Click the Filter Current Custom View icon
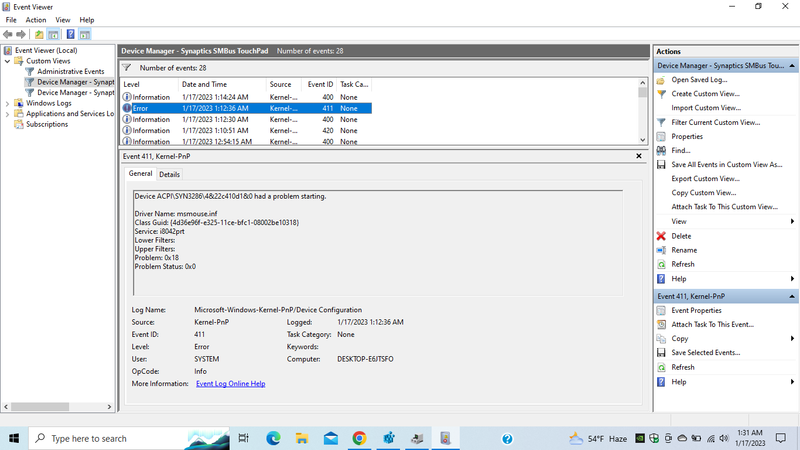The width and height of the screenshot is (800, 450). [661, 122]
